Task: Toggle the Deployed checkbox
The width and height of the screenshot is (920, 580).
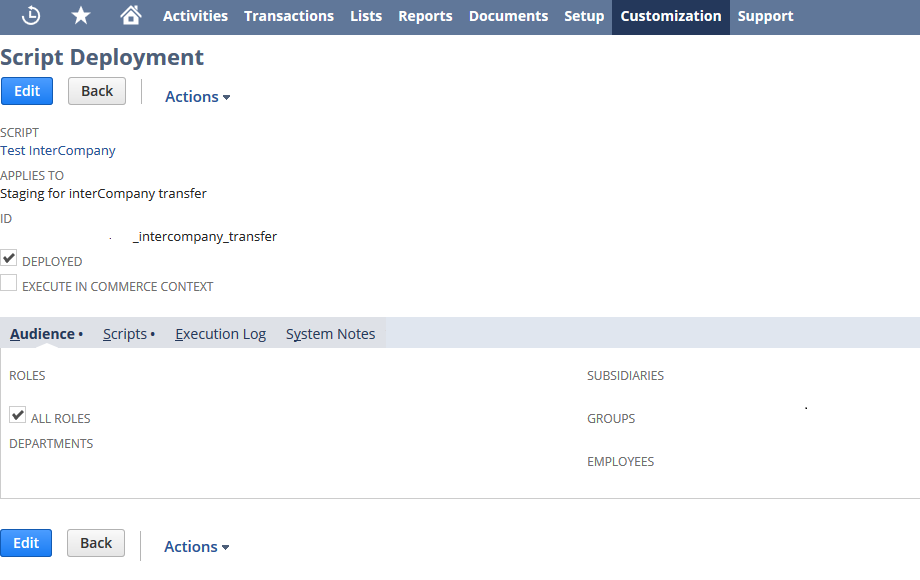Action: pyautogui.click(x=10, y=259)
